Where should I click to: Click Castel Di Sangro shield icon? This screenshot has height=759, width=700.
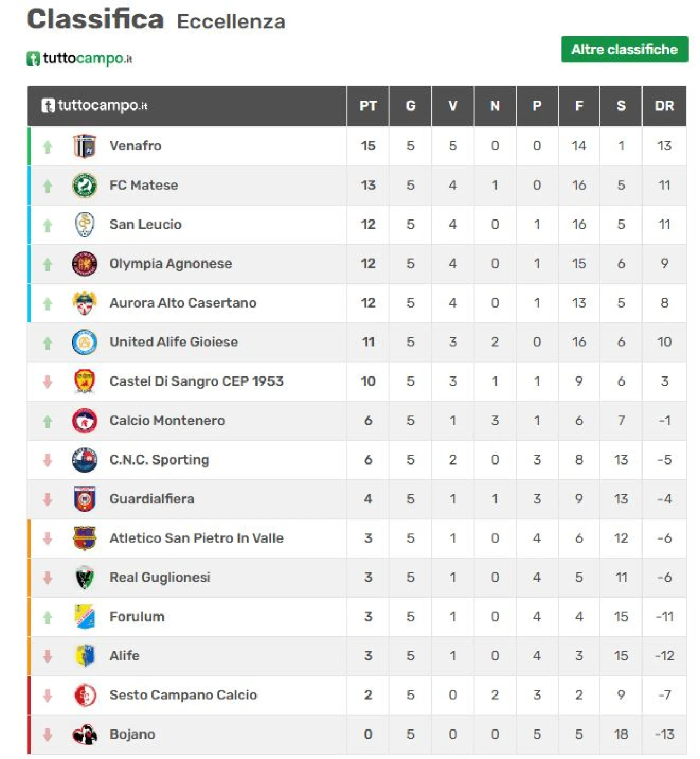[x=84, y=381]
